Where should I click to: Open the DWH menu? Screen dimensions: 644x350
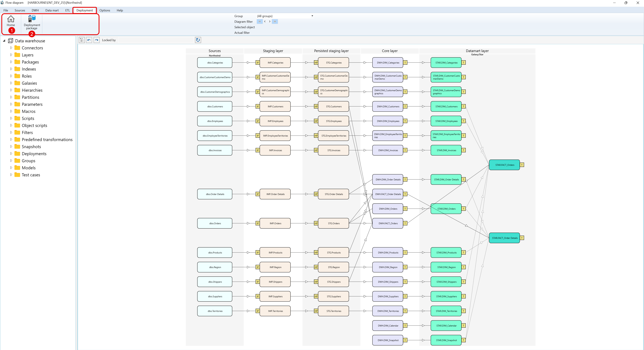(35, 10)
